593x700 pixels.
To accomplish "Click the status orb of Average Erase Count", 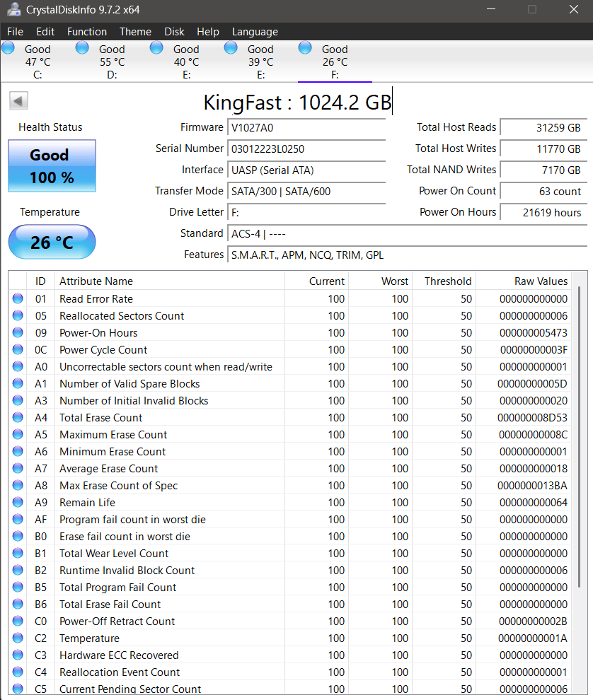I will pos(18,468).
